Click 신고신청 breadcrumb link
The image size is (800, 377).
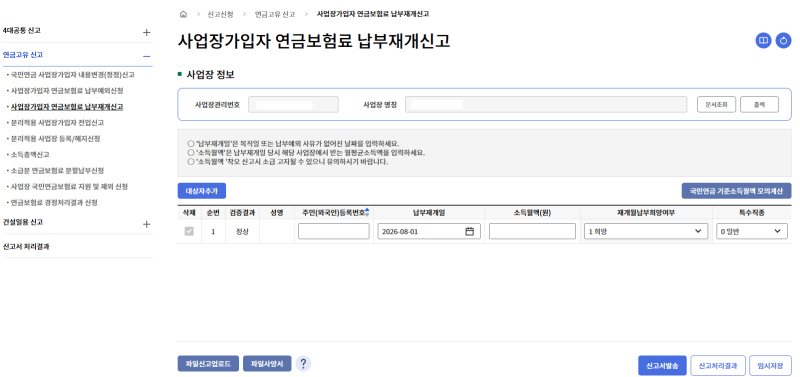[220, 14]
